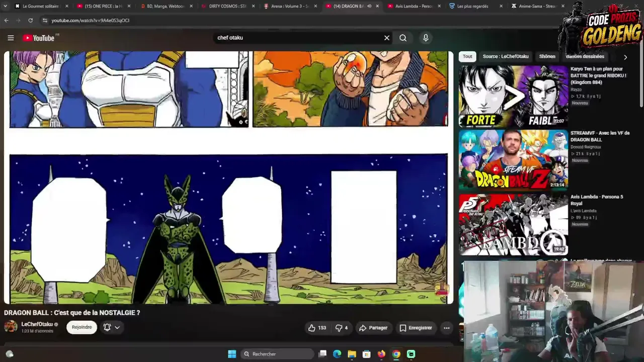Click the manga video player area
The image size is (644, 362).
click(228, 177)
